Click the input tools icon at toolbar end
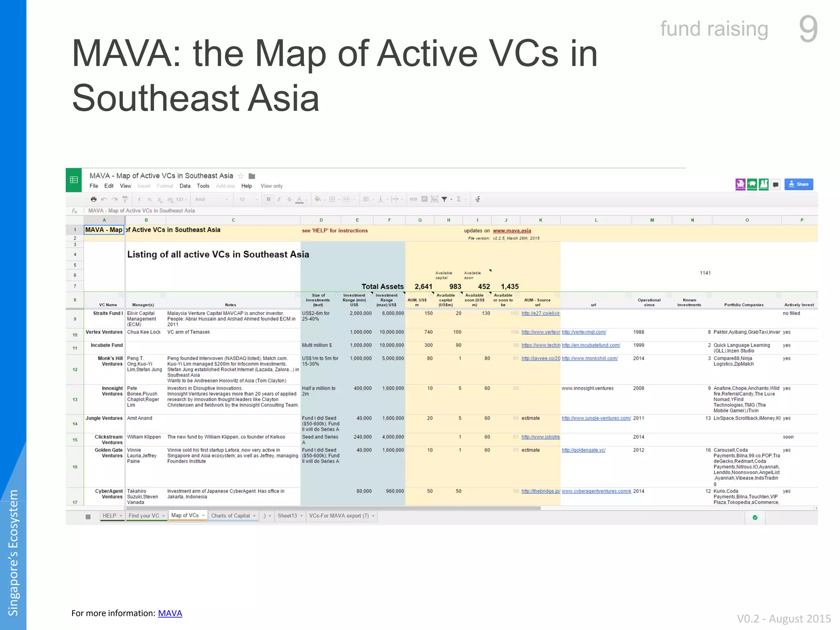This screenshot has width=840, height=630. point(478,199)
